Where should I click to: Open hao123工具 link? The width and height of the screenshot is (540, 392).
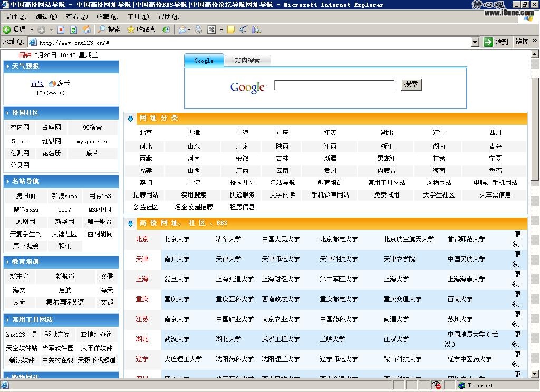pos(22,335)
